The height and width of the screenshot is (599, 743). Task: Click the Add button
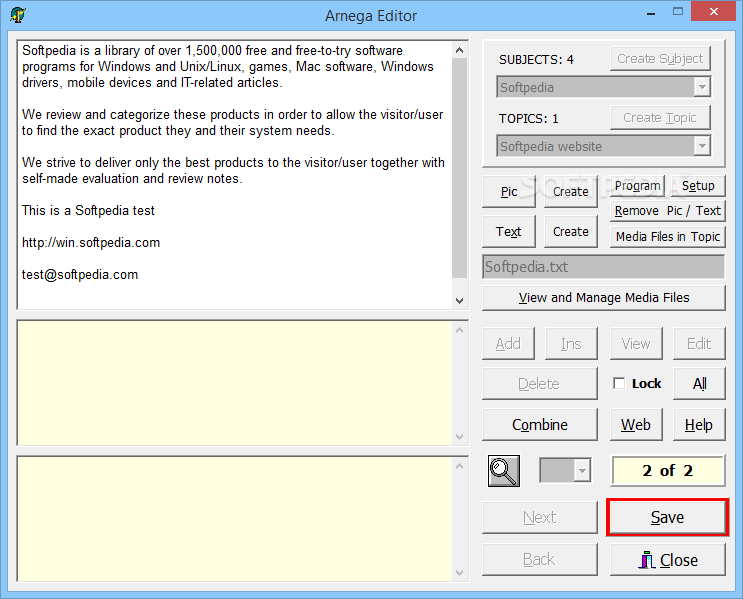coord(508,343)
